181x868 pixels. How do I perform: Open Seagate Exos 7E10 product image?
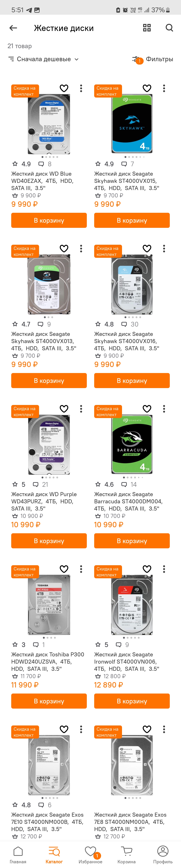(x=49, y=765)
